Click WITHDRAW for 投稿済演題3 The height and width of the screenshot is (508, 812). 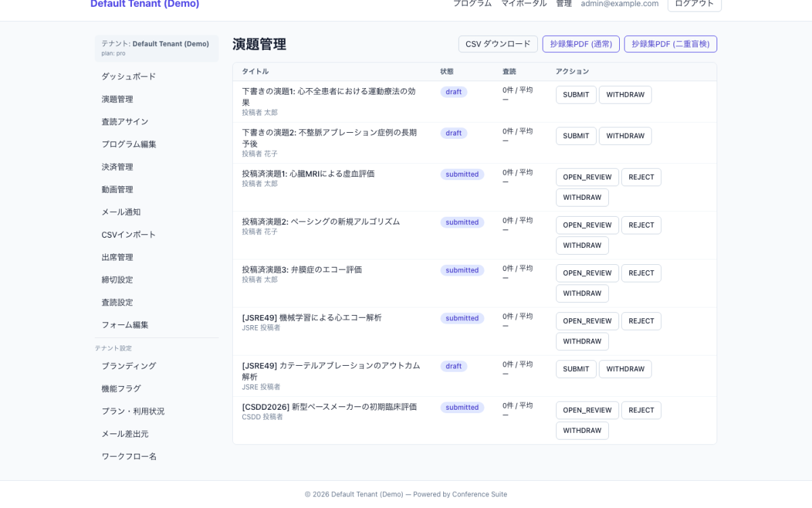(582, 294)
